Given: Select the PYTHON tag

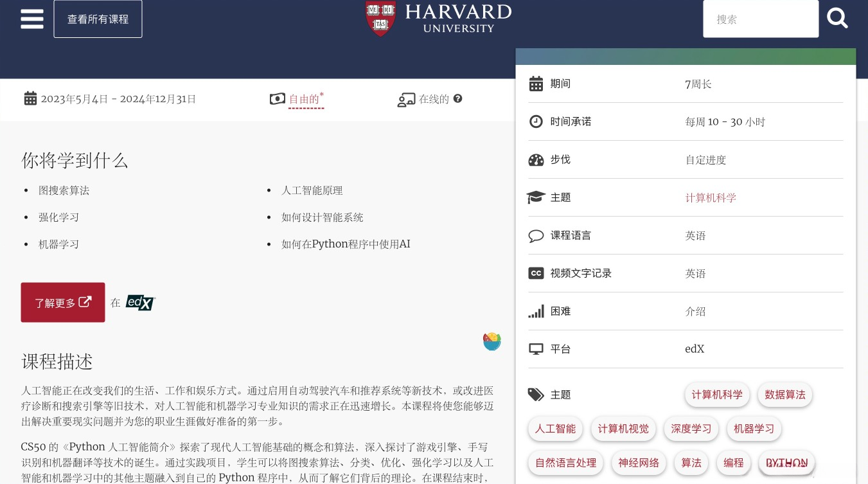Looking at the screenshot, I should 787,463.
